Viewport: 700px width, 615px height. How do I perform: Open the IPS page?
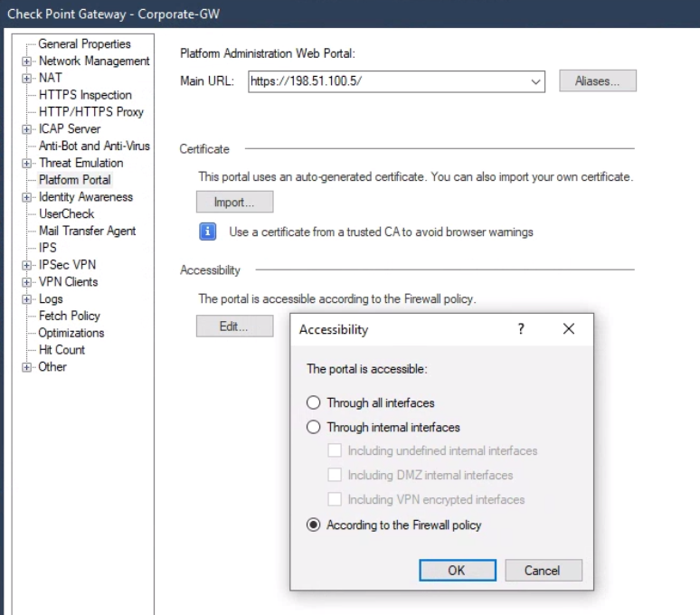click(x=48, y=248)
